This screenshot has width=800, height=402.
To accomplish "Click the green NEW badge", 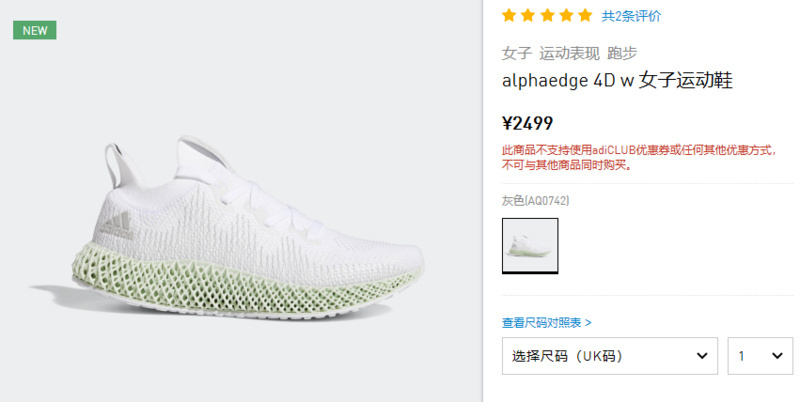I will click(35, 30).
